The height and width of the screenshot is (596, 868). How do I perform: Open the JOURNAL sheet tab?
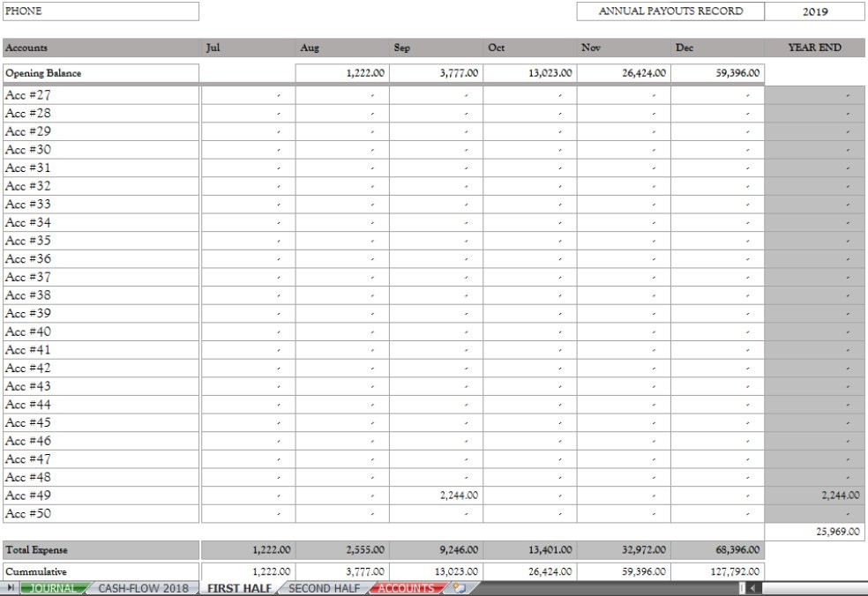(x=54, y=588)
